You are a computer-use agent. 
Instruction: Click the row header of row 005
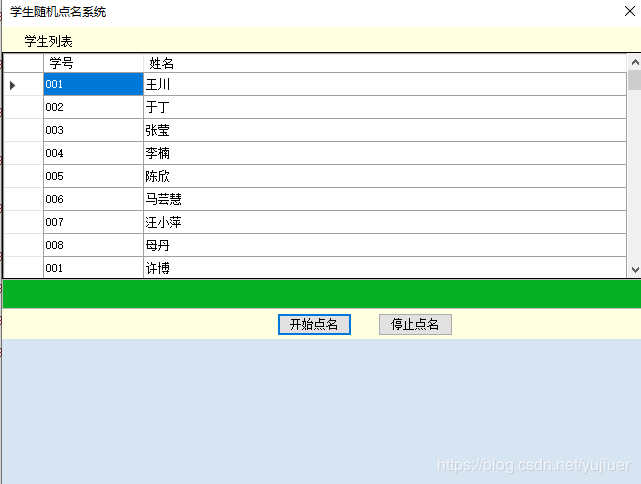click(23, 176)
